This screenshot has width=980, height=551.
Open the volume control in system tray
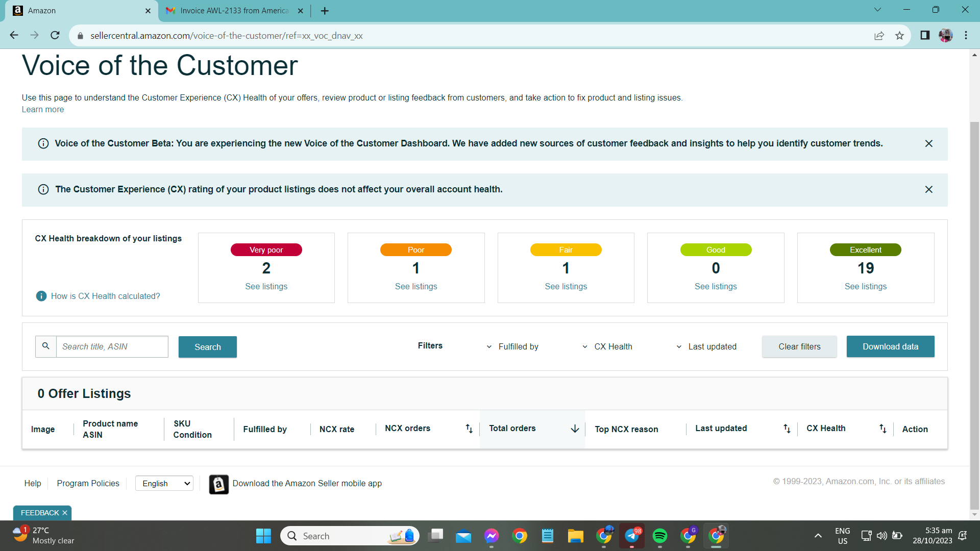click(x=881, y=536)
